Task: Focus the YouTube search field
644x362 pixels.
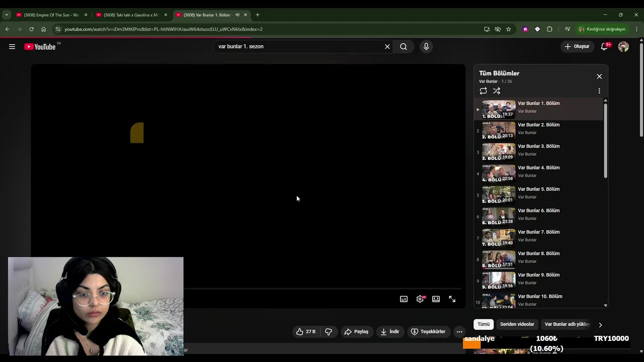Action: (x=299, y=46)
